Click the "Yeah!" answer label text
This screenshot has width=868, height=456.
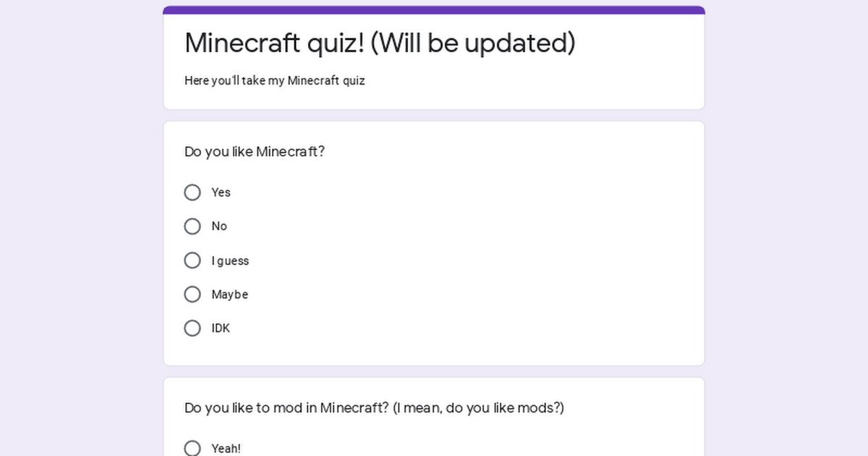pos(226,449)
